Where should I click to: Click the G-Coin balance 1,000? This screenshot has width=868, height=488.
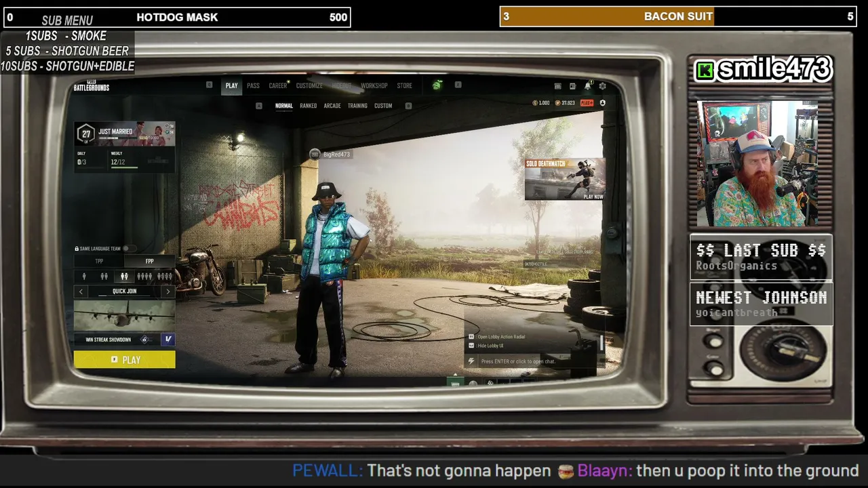(541, 103)
